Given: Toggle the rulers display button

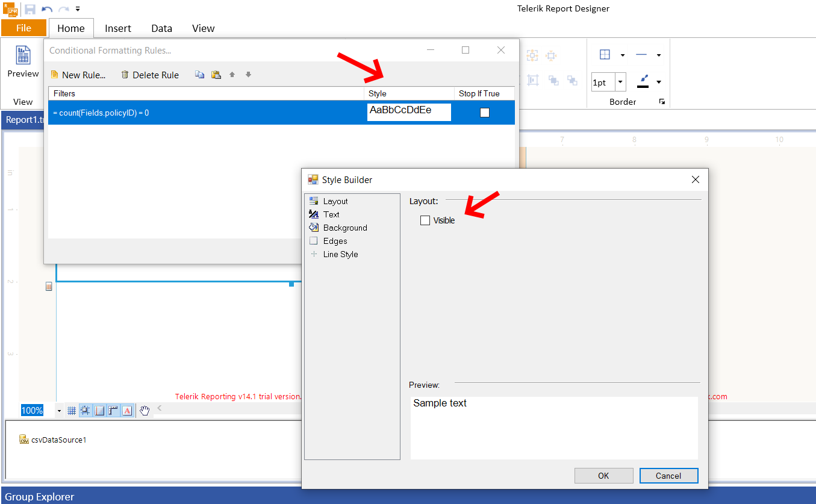Looking at the screenshot, I should [x=113, y=411].
